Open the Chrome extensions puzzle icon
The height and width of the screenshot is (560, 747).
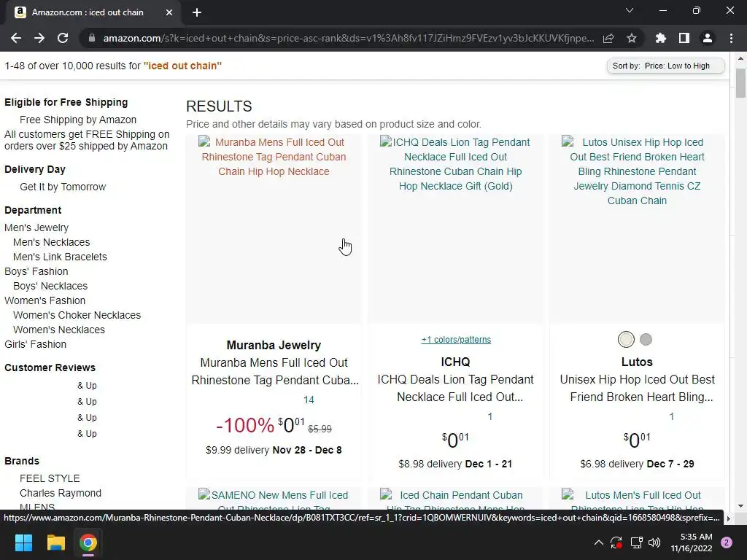[661, 38]
